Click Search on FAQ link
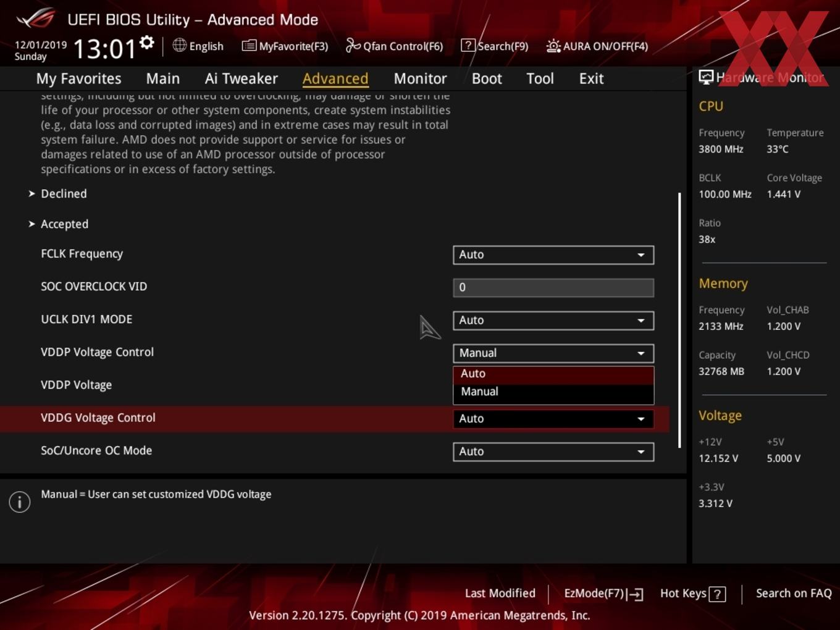The image size is (840, 630). [794, 593]
